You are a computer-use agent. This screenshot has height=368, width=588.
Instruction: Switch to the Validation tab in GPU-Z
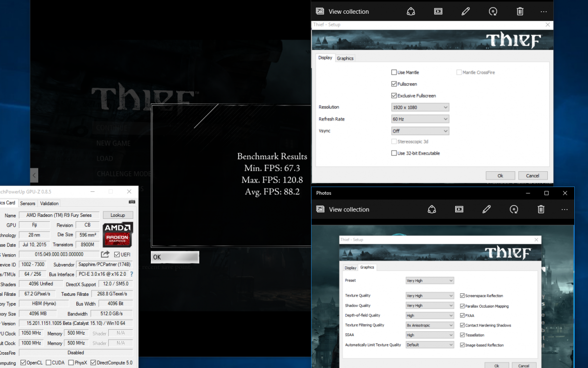click(49, 203)
